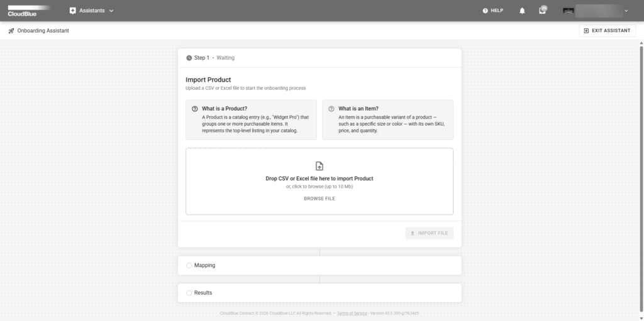Click the Assistants menu label
Screen dimensions: 644x321
[x=92, y=11]
